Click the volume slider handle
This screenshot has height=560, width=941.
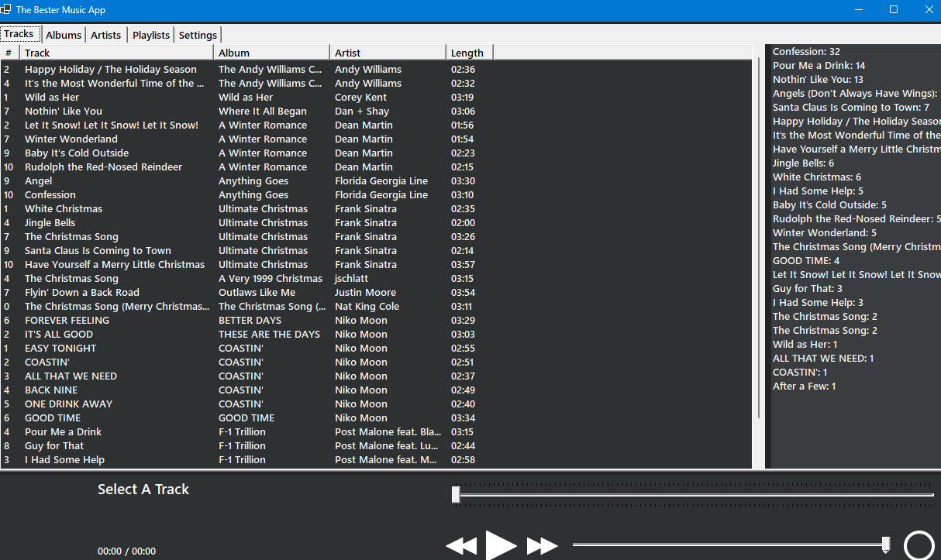pos(886,545)
